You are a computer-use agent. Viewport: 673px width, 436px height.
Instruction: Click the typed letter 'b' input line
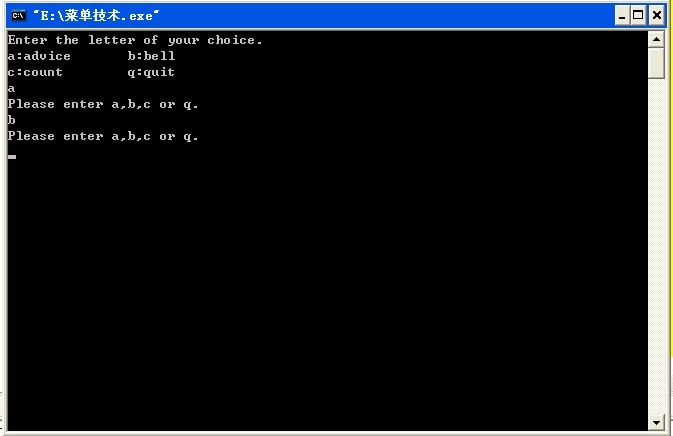[12, 120]
